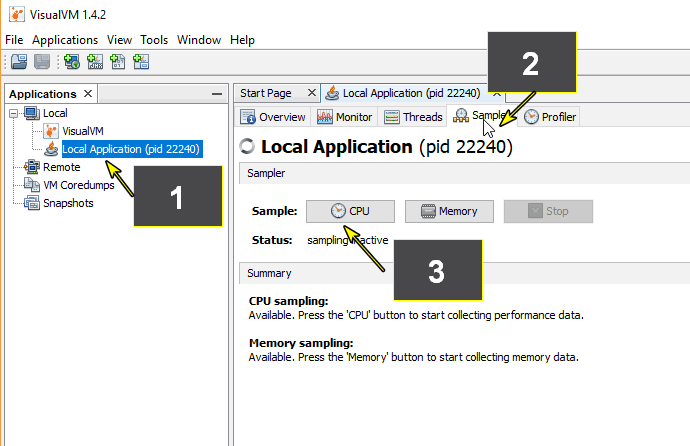Click the Add VM Coredump toolbar icon
This screenshot has width=690, height=446.
(x=117, y=62)
